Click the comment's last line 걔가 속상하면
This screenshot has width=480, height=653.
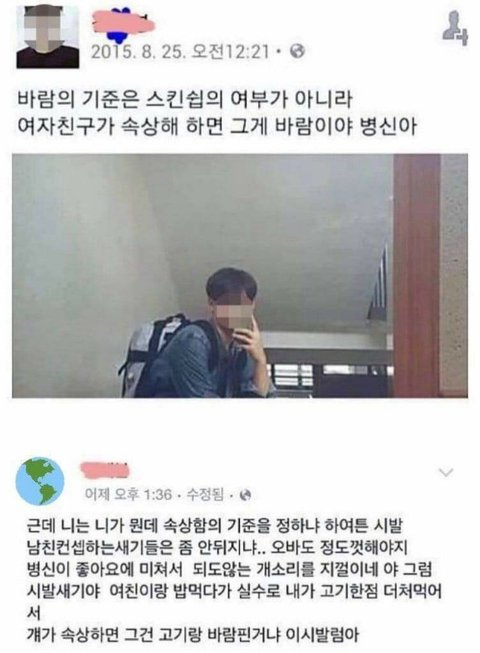tap(193, 636)
